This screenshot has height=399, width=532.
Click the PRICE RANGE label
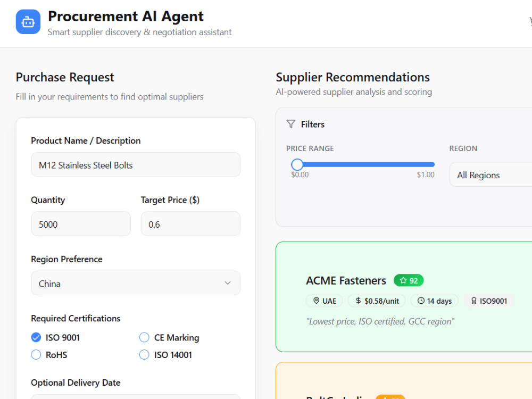(310, 148)
